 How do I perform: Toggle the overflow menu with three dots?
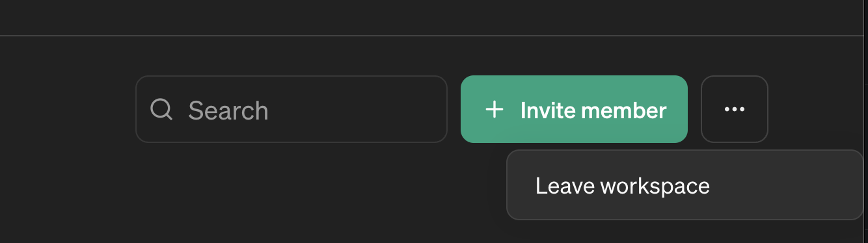pyautogui.click(x=735, y=109)
